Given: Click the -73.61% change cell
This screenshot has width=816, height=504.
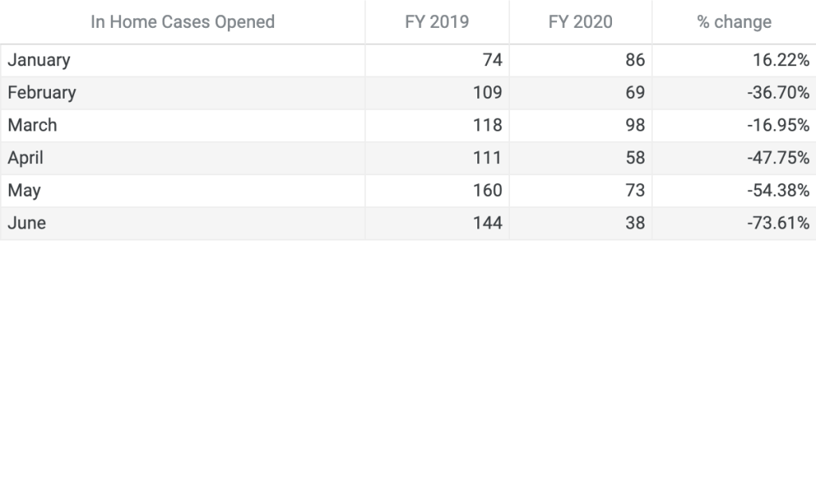Looking at the screenshot, I should (x=779, y=224).
